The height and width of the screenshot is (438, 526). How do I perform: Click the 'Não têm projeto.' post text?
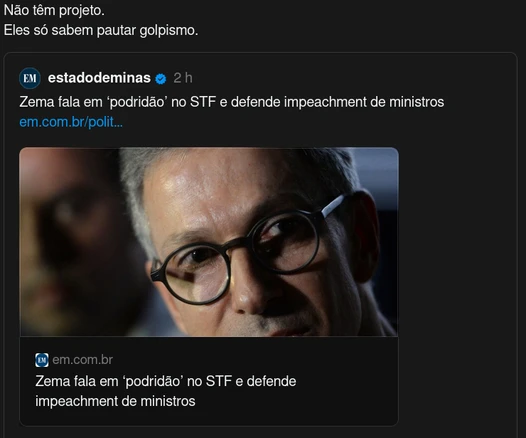54,10
